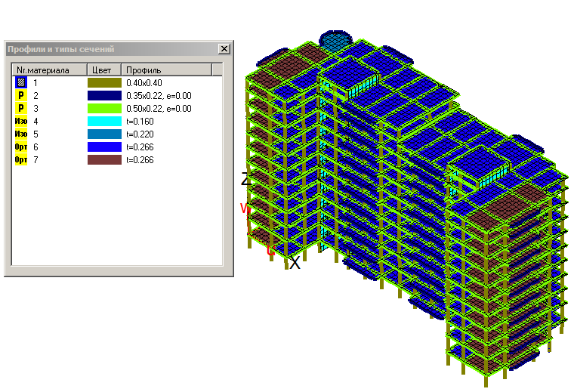The image size is (574, 392).
Task: Close the Профили и типы сечений dialog
Action: [x=224, y=48]
